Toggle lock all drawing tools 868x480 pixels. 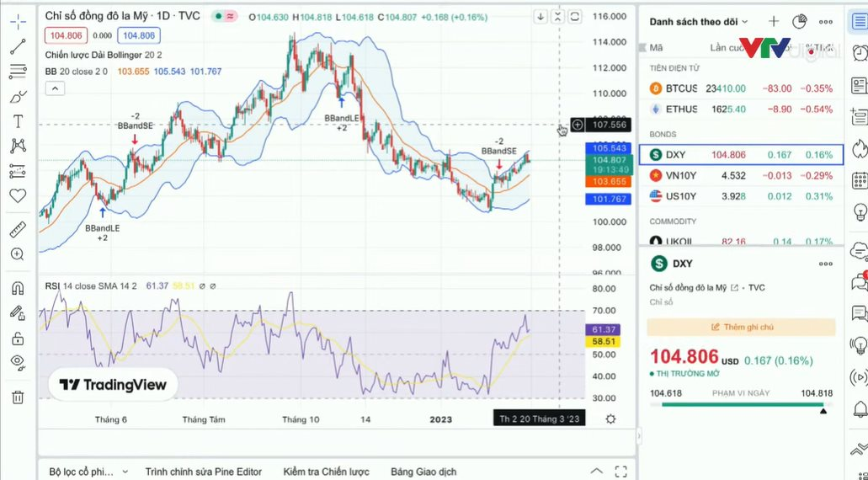tap(18, 339)
